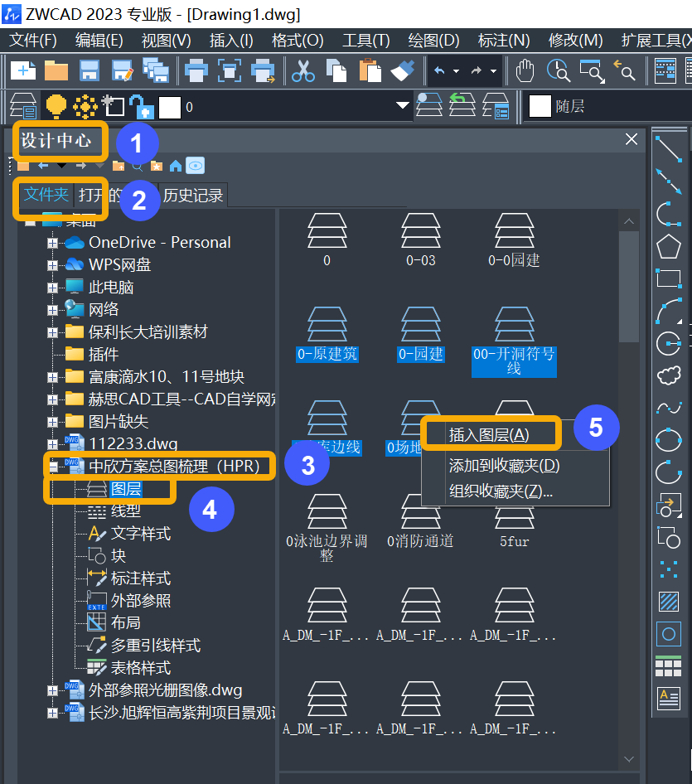The width and height of the screenshot is (692, 784).
Task: Click the Save floppy disk icon
Action: (x=90, y=71)
